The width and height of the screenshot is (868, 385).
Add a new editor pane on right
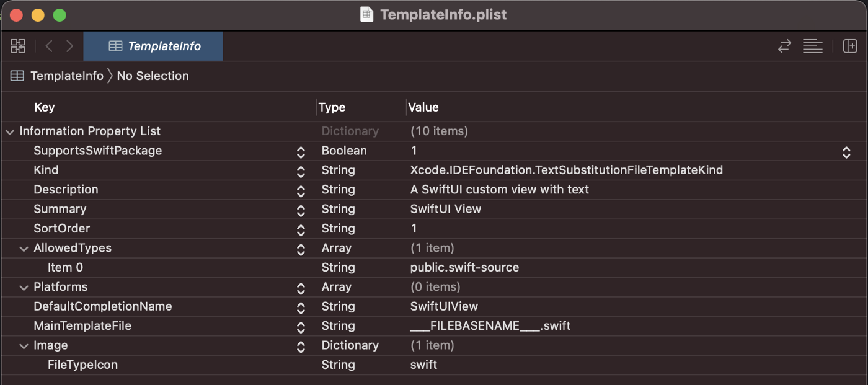(x=850, y=46)
